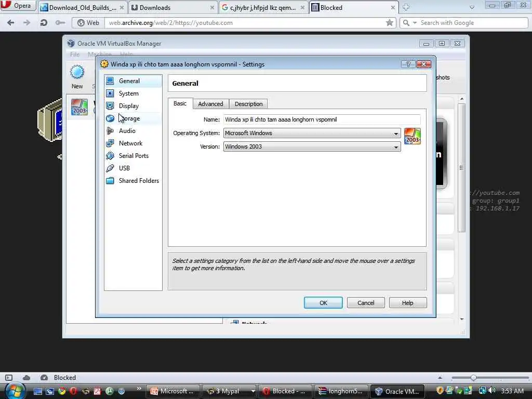Click the search magnifier icon in Opera

pyautogui.click(x=406, y=23)
